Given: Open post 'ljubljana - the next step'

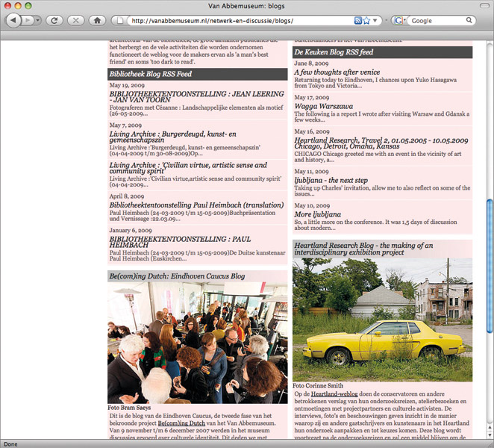Looking at the screenshot, I should [331, 180].
